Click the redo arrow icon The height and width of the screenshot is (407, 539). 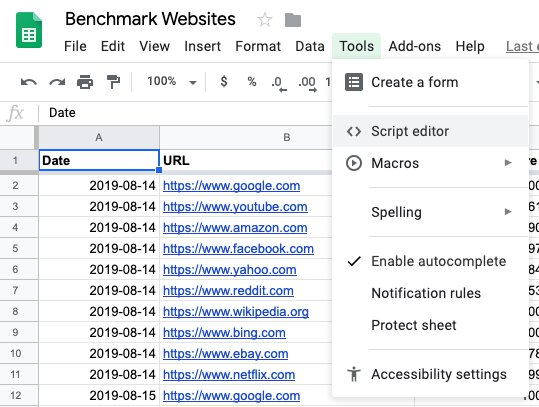57,82
